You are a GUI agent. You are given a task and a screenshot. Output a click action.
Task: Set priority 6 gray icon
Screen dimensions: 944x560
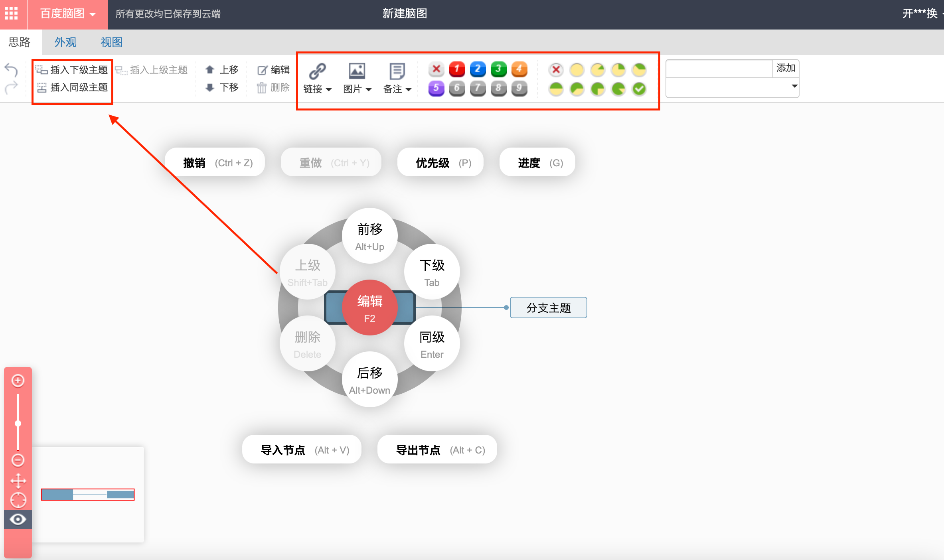457,89
